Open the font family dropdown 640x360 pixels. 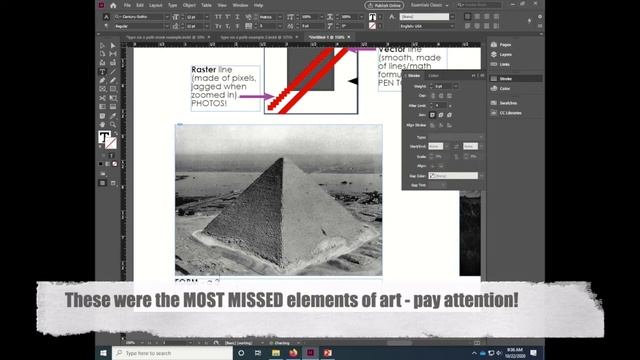(167, 17)
